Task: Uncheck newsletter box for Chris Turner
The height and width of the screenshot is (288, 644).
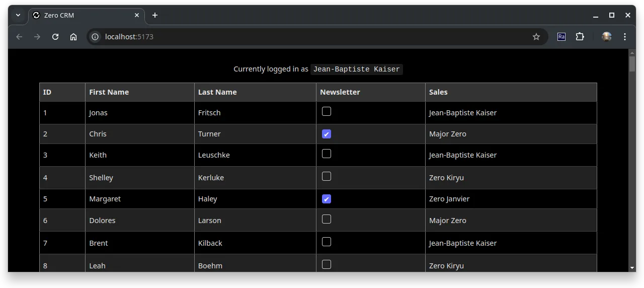Action: (x=327, y=134)
